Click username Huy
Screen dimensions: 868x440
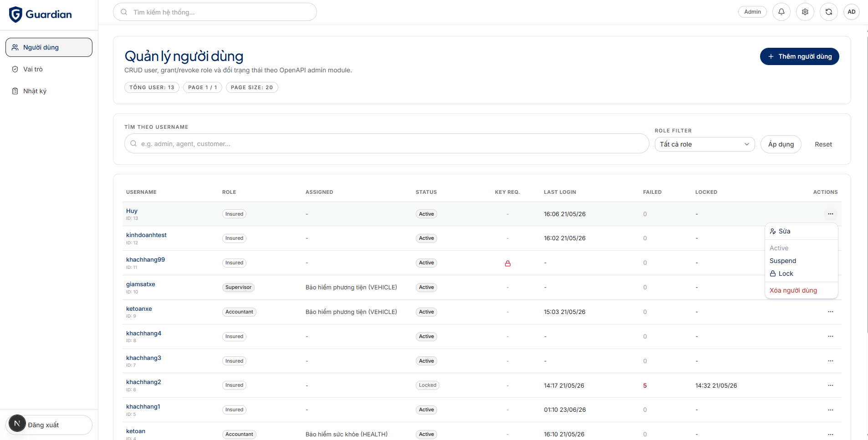(132, 211)
